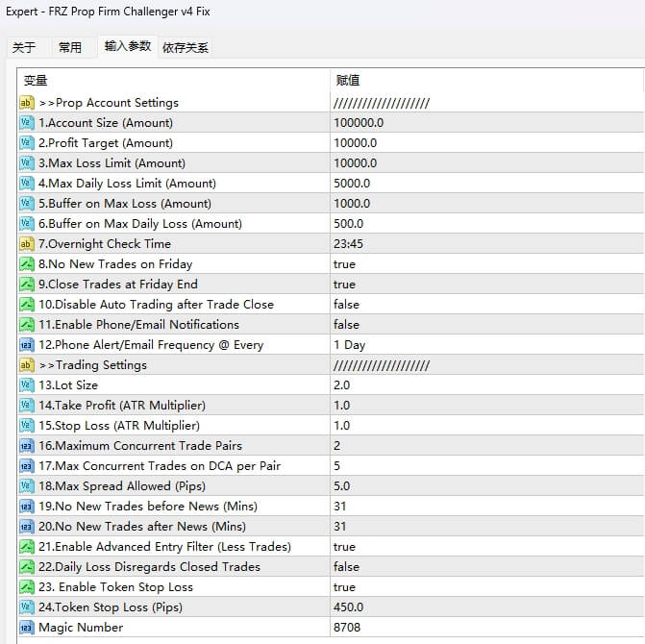Edit the Profit Target value 10000.0

356,143
